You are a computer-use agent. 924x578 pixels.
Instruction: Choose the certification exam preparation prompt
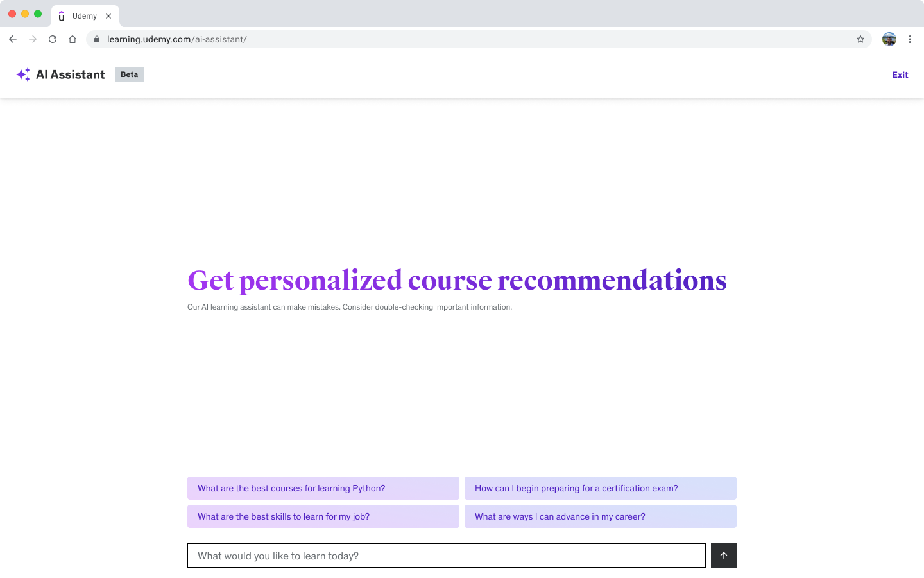coord(600,488)
